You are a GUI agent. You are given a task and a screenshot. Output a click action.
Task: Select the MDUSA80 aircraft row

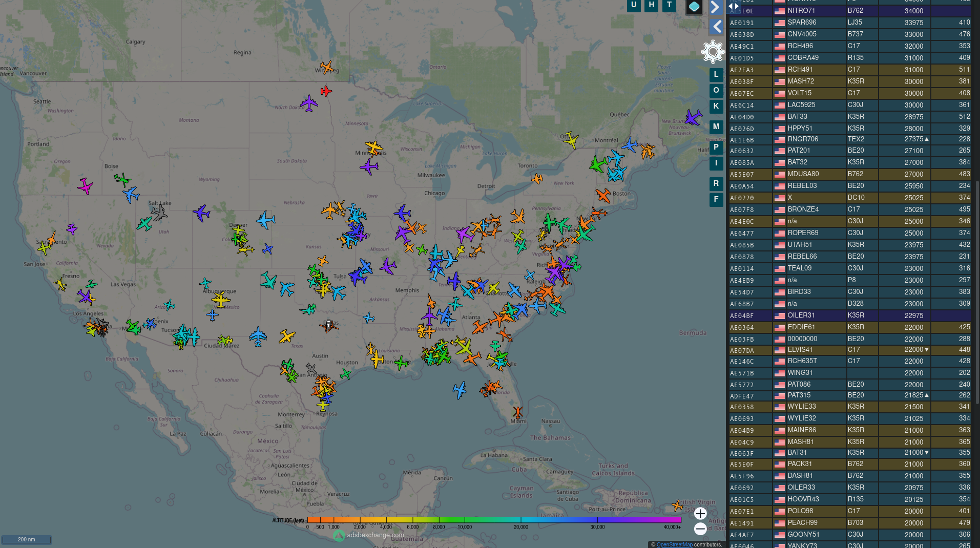coord(850,174)
